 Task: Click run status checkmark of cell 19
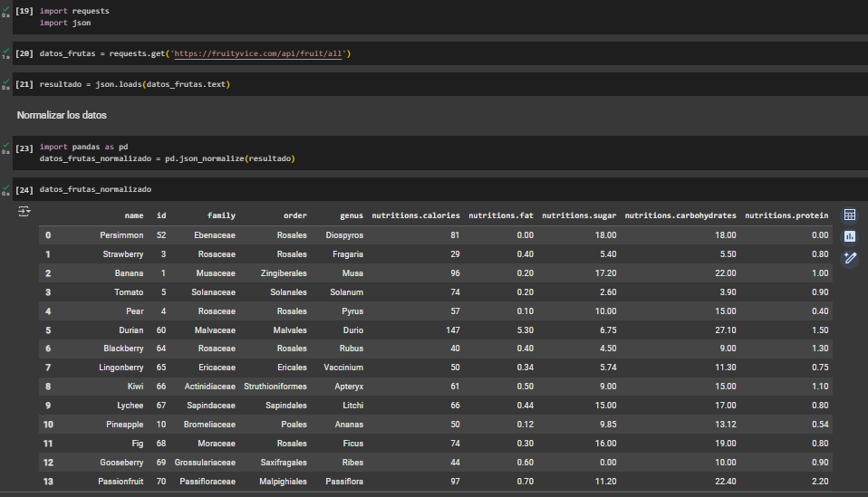coord(5,11)
